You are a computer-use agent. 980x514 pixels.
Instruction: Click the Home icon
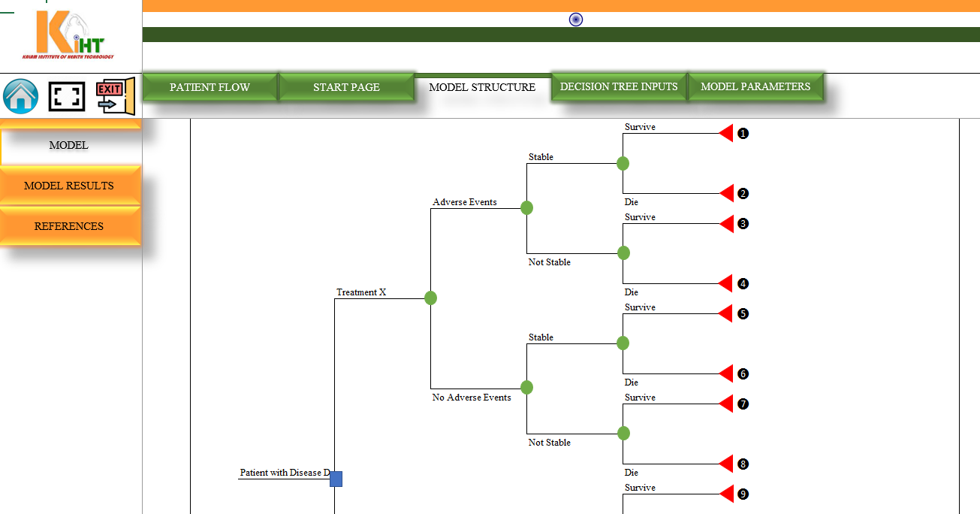tap(21, 96)
